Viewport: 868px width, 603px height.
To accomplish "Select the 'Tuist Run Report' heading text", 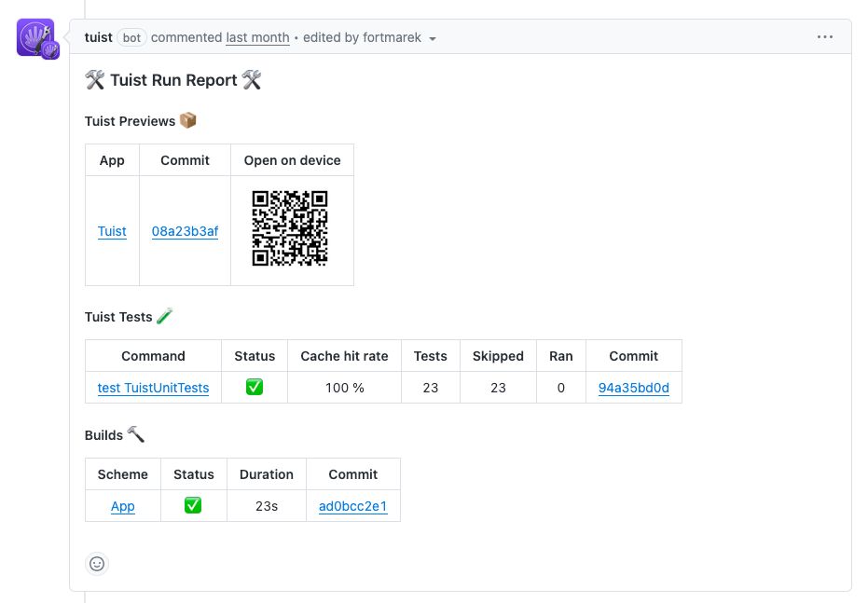I will (x=173, y=80).
